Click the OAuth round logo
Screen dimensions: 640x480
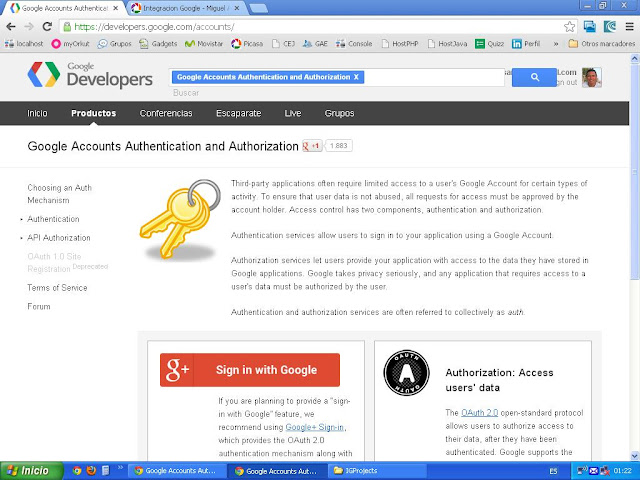407,373
